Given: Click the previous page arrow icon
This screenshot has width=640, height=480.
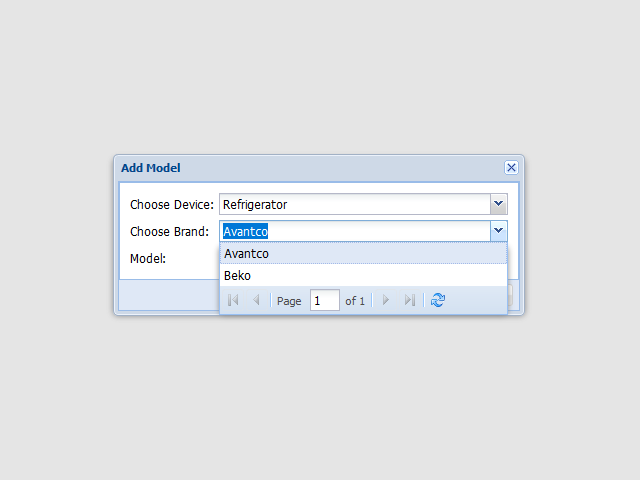Looking at the screenshot, I should coord(256,300).
